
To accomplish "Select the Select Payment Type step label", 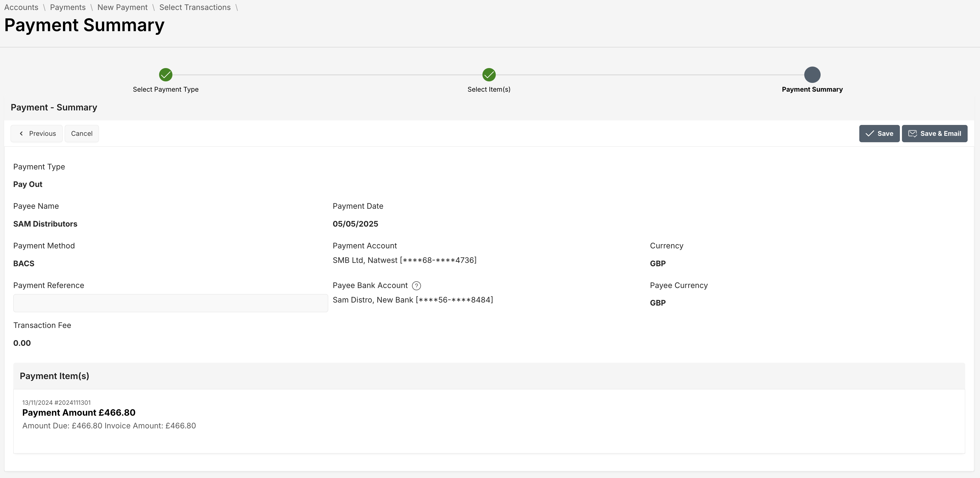I will 165,90.
